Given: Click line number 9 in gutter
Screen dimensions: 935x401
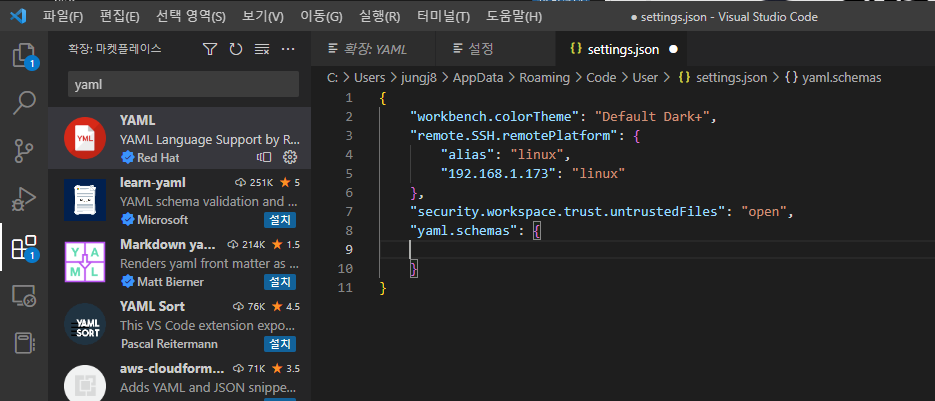Looking at the screenshot, I should pos(349,249).
